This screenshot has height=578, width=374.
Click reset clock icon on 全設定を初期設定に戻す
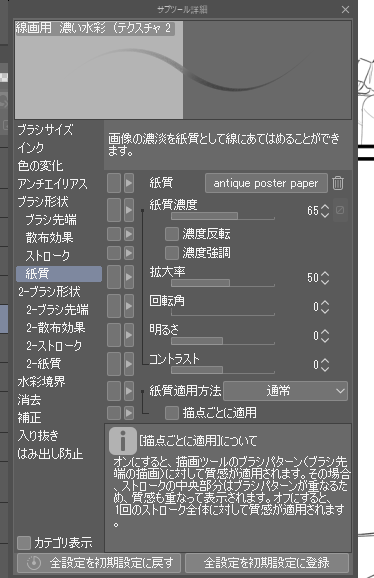34,563
